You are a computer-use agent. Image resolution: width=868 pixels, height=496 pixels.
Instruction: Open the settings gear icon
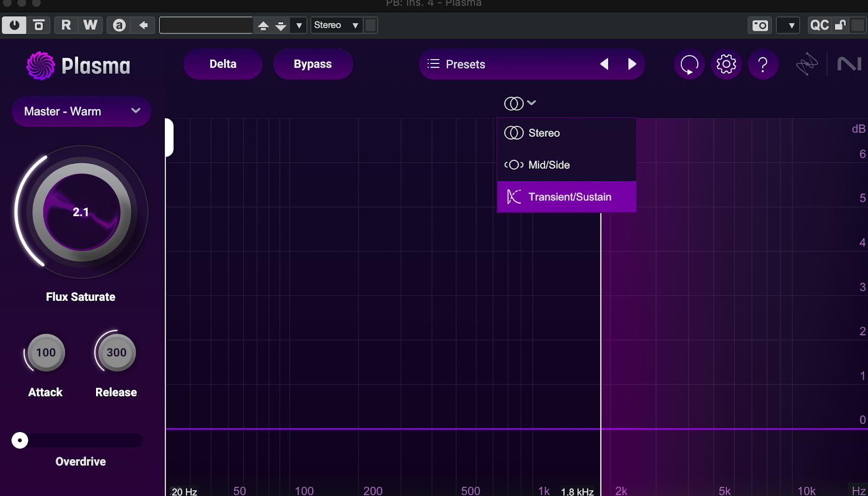click(726, 65)
